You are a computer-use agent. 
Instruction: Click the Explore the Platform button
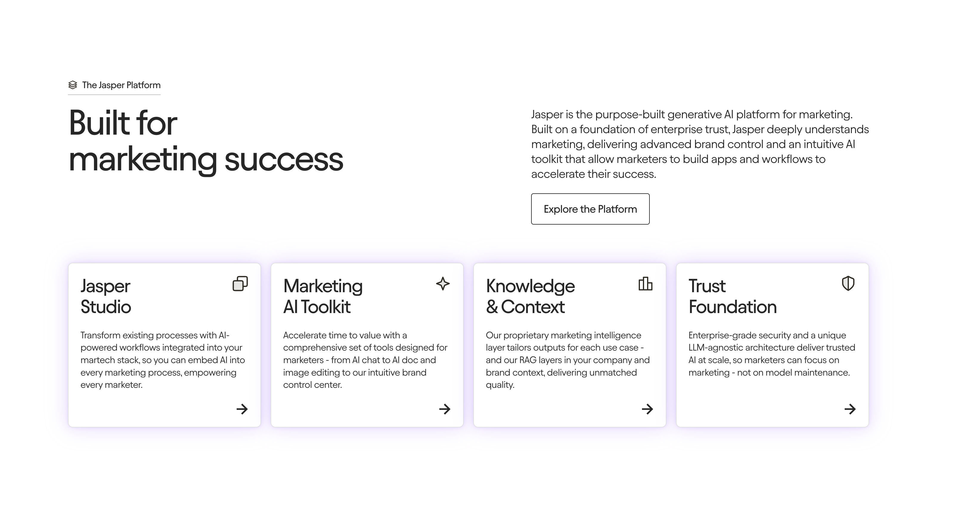[x=590, y=209]
